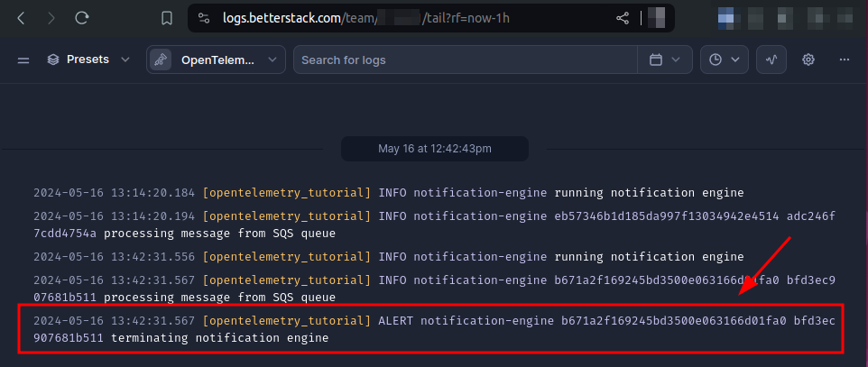The width and height of the screenshot is (868, 367).
Task: Open the OpenTelemetry source selector
Action: [x=216, y=60]
